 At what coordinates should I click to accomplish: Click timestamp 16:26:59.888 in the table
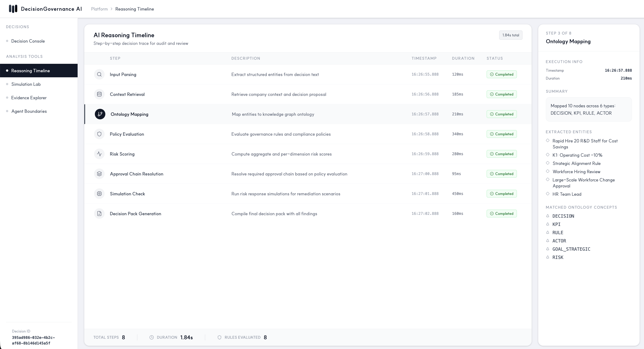(x=425, y=154)
